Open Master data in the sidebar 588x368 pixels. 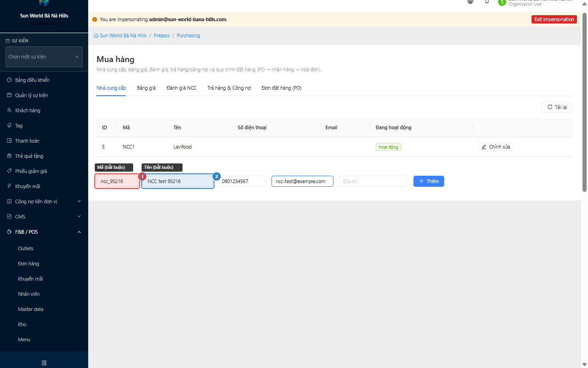[31, 309]
